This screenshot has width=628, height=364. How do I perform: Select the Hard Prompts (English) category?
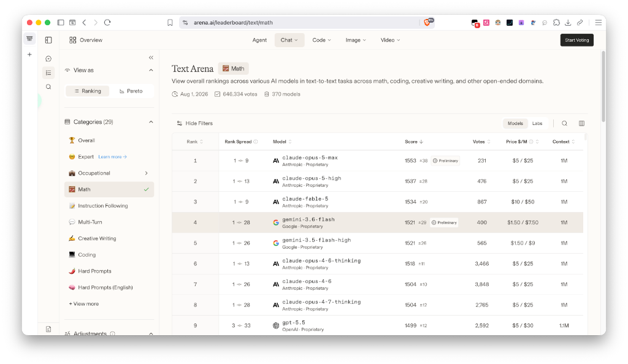coord(109,287)
